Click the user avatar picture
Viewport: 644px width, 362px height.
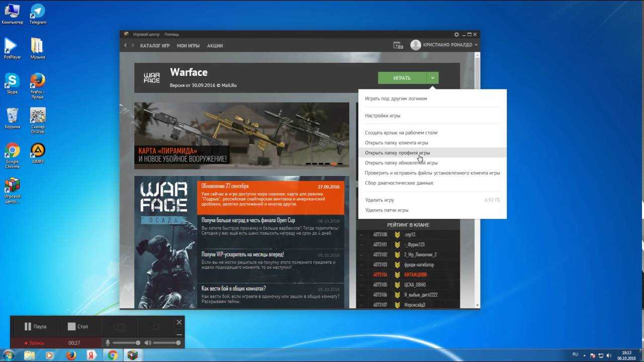coord(416,45)
